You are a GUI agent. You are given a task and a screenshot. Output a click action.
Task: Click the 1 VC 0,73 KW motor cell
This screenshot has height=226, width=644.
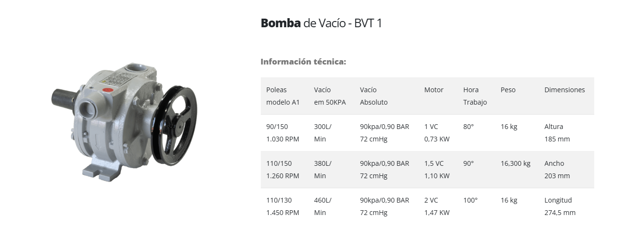click(x=437, y=133)
